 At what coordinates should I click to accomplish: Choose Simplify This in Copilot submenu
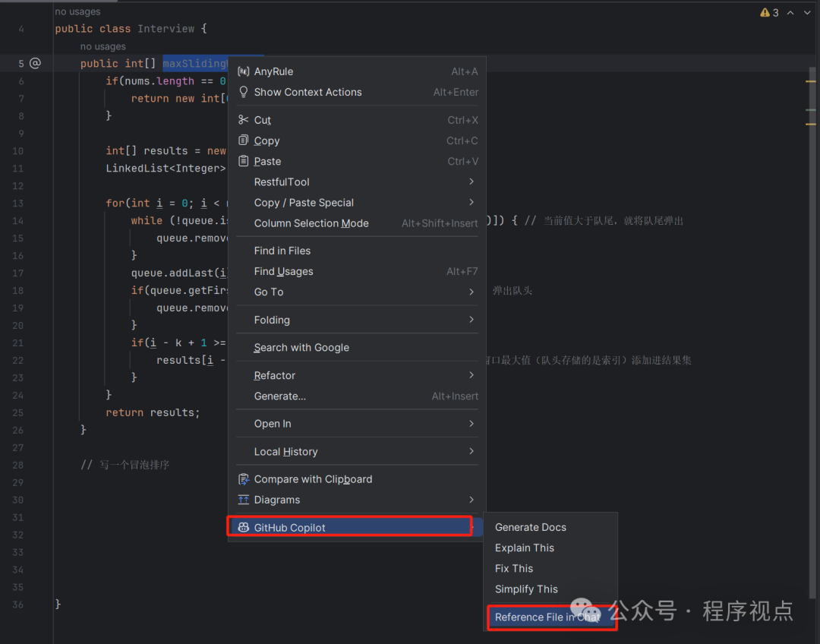point(550,589)
